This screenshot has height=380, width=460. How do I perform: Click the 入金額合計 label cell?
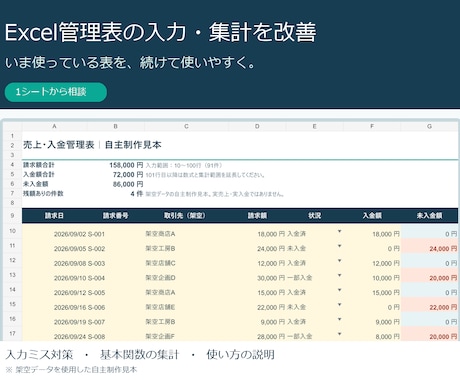pos(39,174)
